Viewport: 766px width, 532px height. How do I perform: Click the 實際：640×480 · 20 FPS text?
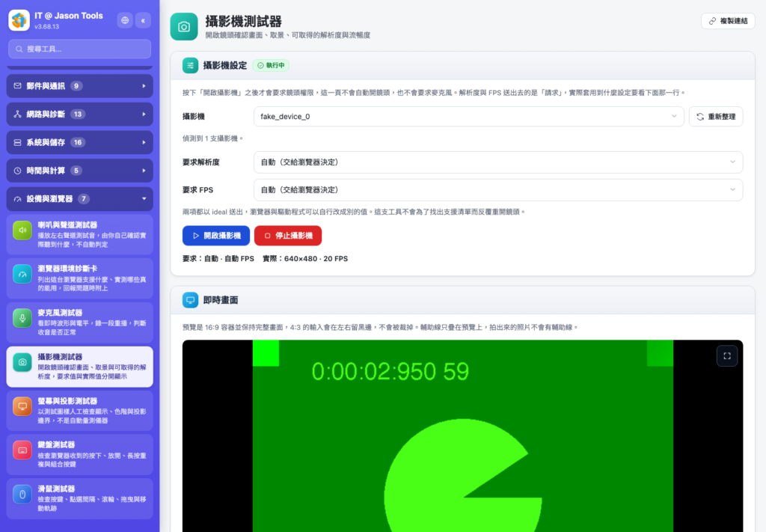305,259
